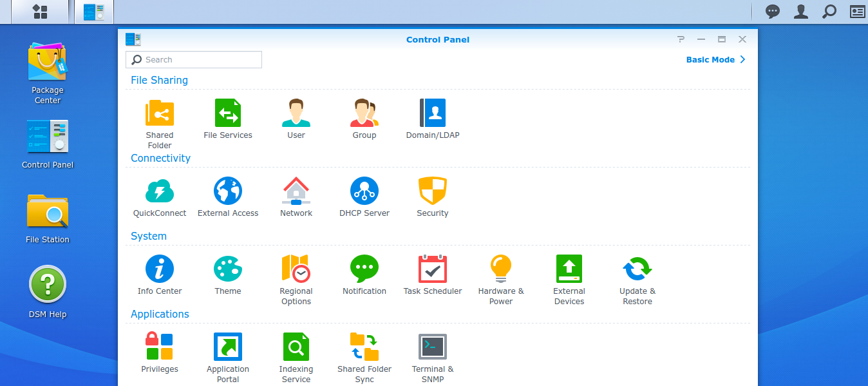Click the File Sharing section heading
Screen dimensions: 868x386
pyautogui.click(x=159, y=81)
